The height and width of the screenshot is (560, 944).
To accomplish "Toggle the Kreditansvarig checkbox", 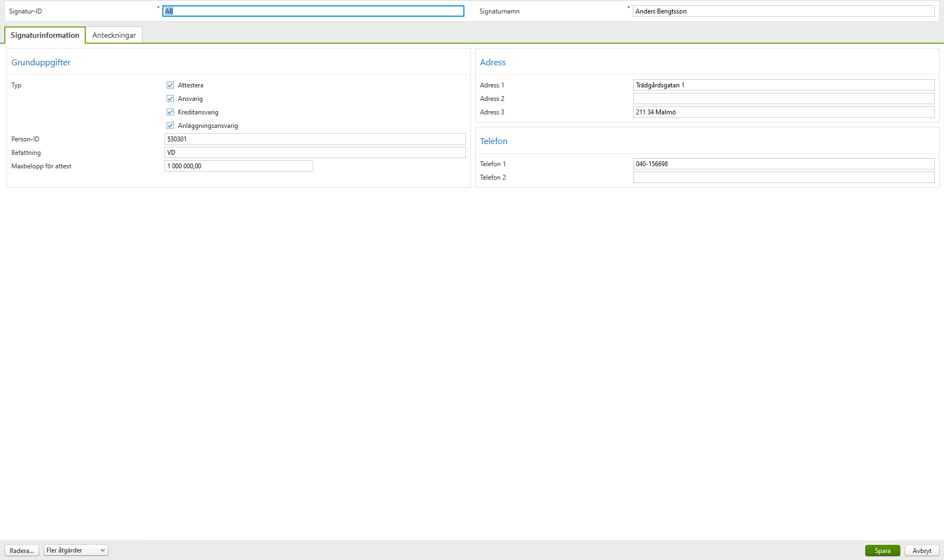I will [x=170, y=112].
